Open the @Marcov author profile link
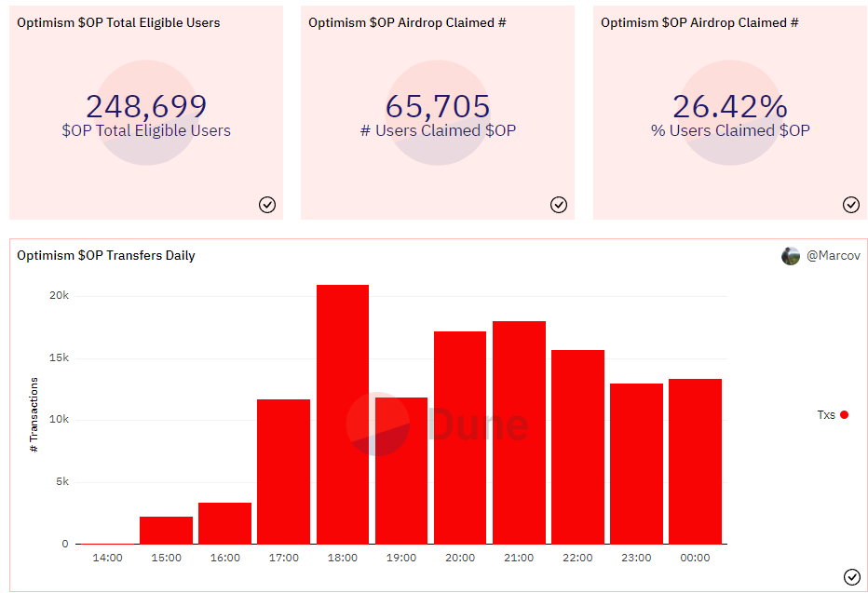The width and height of the screenshot is (868, 593). coord(834,256)
